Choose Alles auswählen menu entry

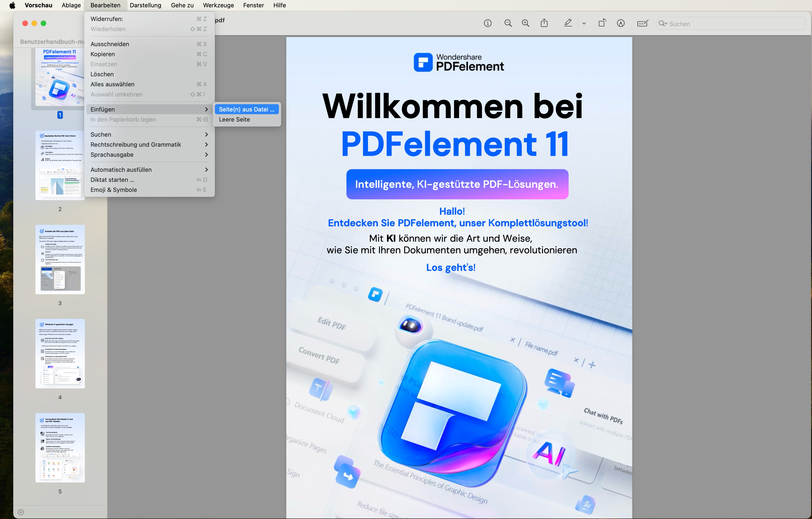[x=149, y=84]
